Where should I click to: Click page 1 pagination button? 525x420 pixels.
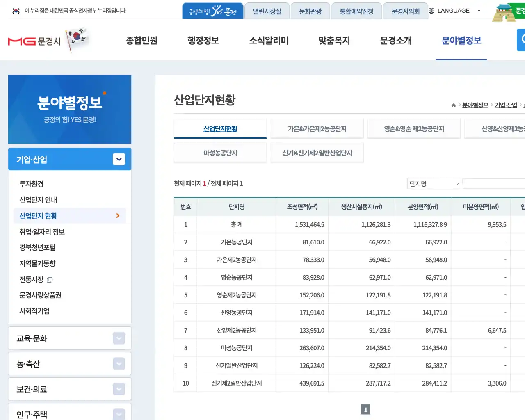[365, 409]
